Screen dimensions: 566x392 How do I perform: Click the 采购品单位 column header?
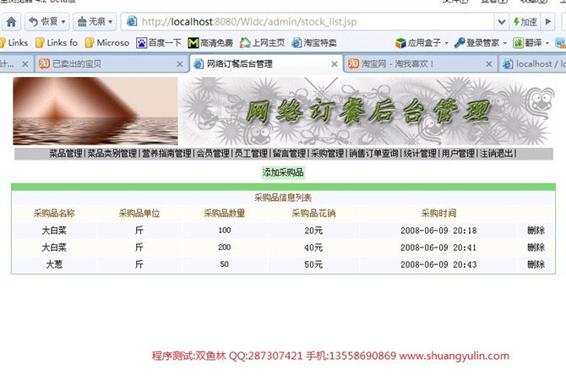coord(139,214)
